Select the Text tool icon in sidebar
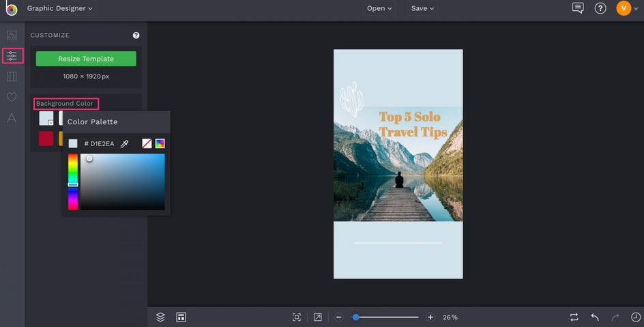This screenshot has height=327, width=644. (12, 118)
